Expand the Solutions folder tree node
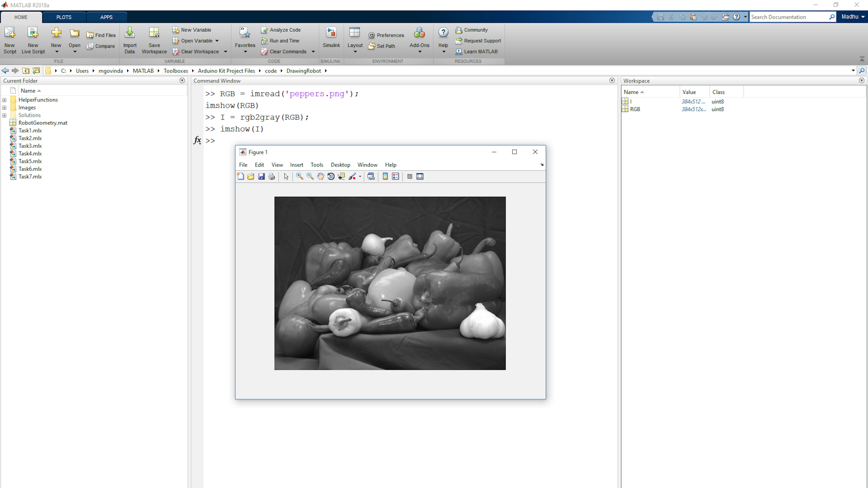Image resolution: width=868 pixels, height=488 pixels. click(x=4, y=116)
